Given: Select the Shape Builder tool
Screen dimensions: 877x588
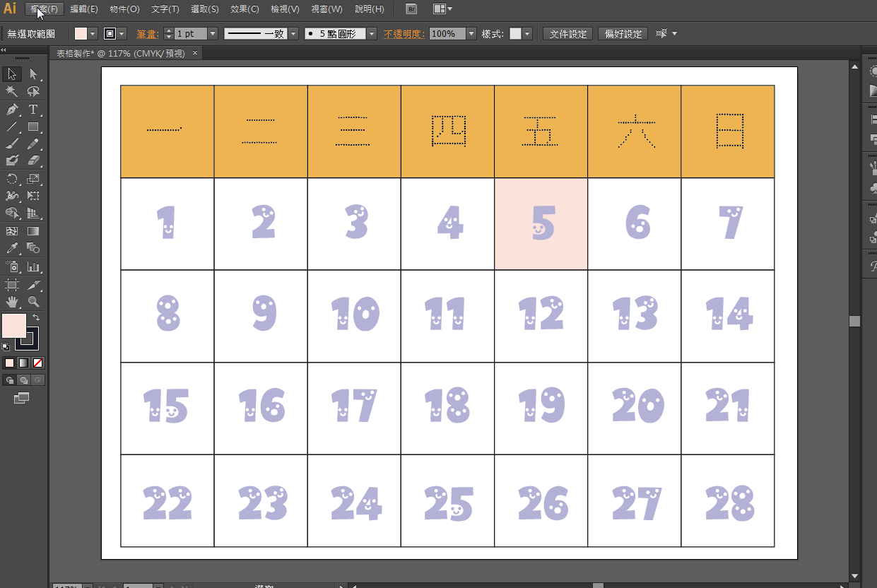Looking at the screenshot, I should click(11, 213).
